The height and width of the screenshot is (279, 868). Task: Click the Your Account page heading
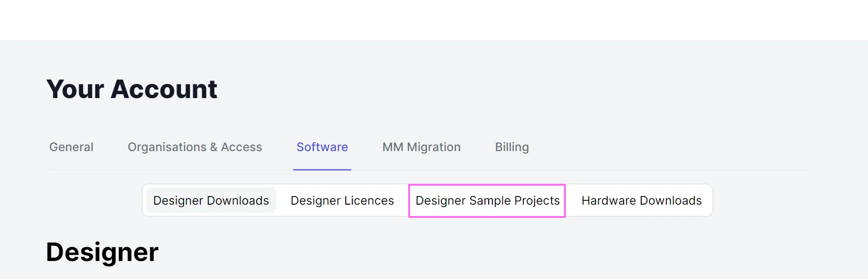(133, 89)
